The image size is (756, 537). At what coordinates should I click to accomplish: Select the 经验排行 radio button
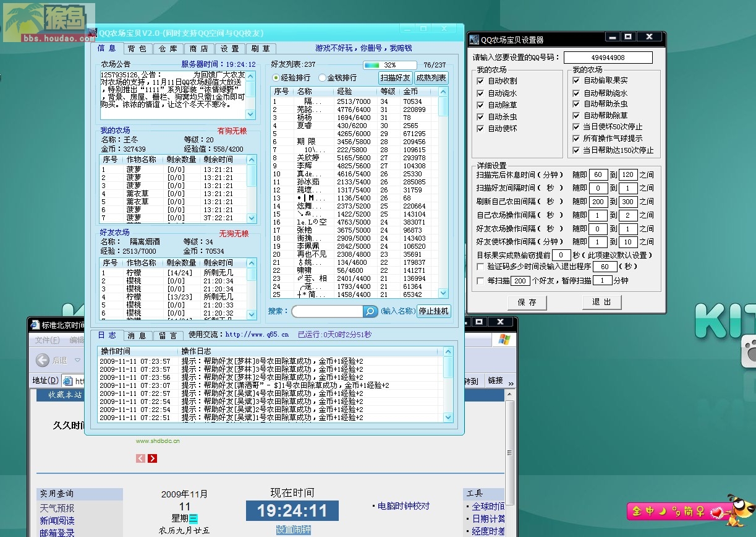click(x=276, y=78)
